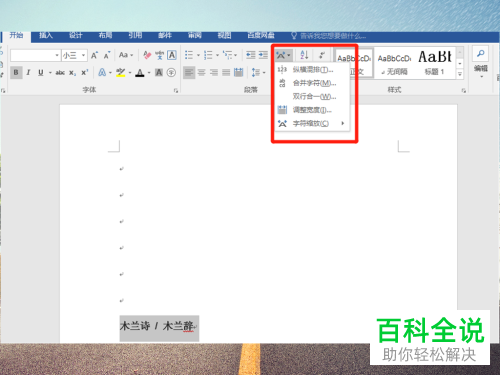
Task: Toggle italic formatting button
Action: point(28,72)
